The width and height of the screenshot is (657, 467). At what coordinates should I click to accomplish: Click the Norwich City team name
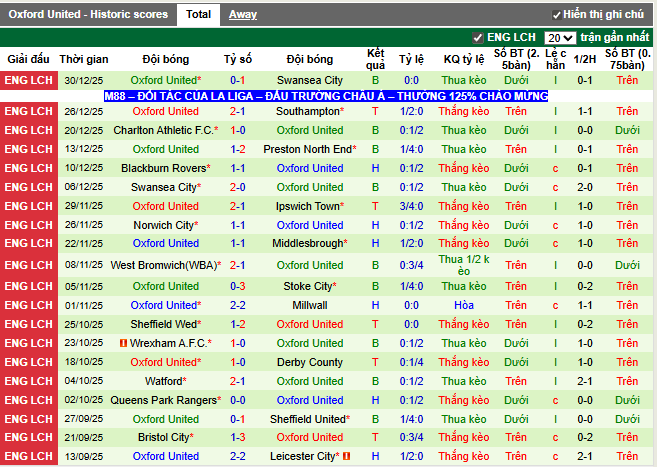pyautogui.click(x=166, y=225)
